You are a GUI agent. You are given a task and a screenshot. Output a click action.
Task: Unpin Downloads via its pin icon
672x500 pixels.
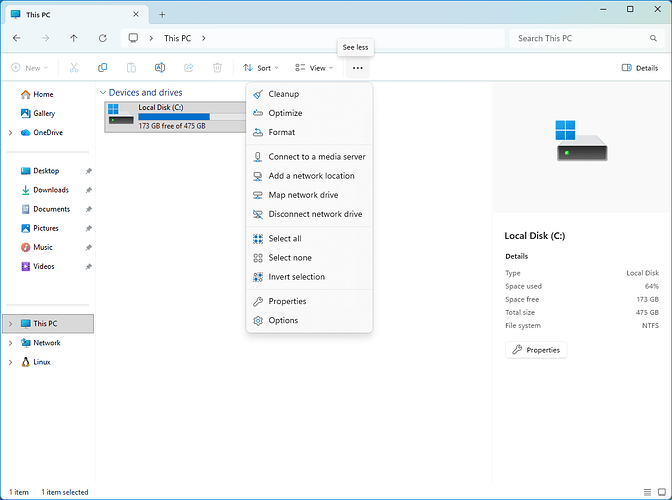tap(89, 190)
